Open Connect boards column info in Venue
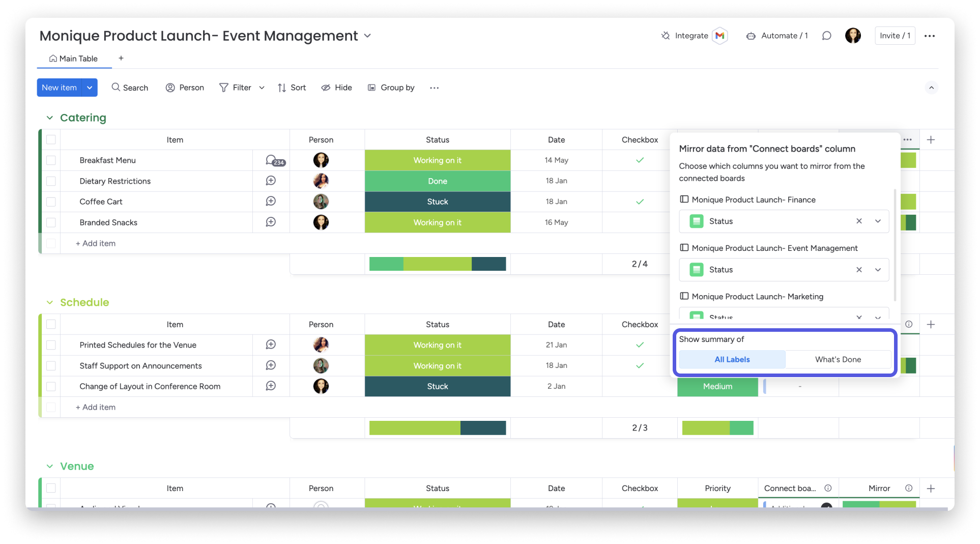This screenshot has height=544, width=980. (828, 488)
